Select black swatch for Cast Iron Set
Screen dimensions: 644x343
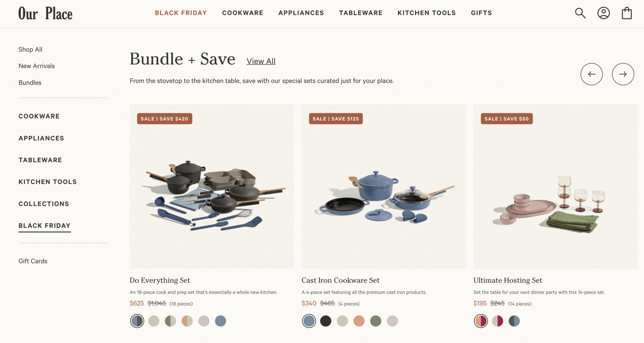[326, 321]
